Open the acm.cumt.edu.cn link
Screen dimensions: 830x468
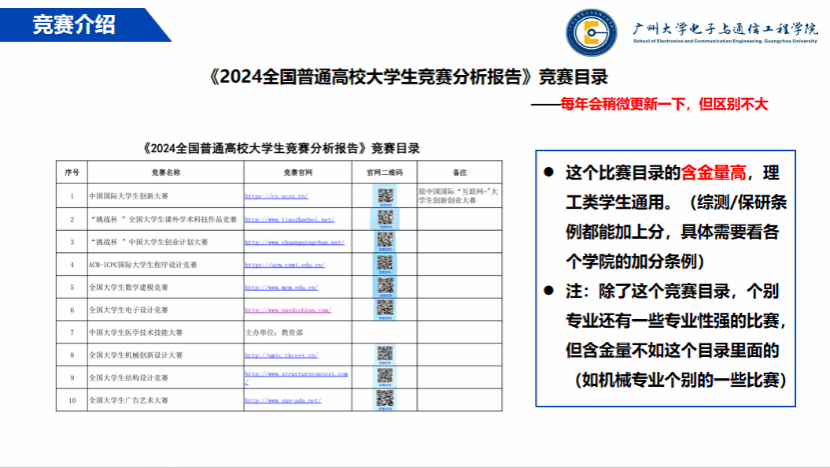[284, 265]
